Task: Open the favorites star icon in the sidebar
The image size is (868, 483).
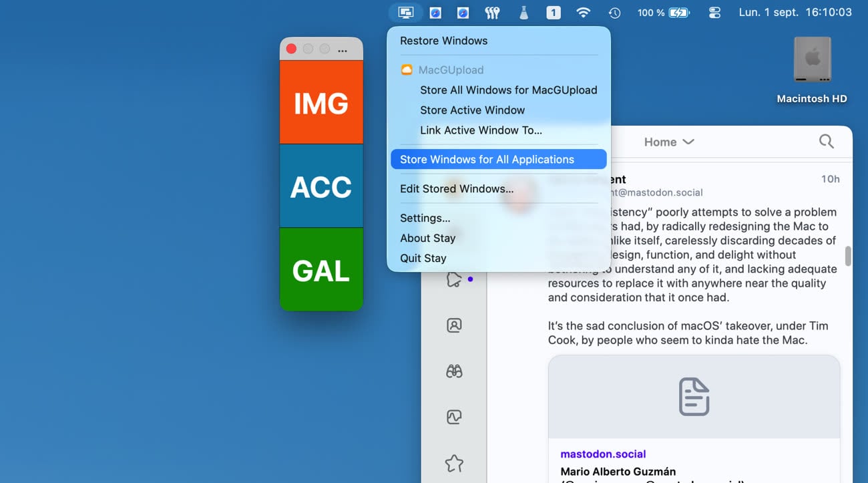Action: tap(454, 463)
